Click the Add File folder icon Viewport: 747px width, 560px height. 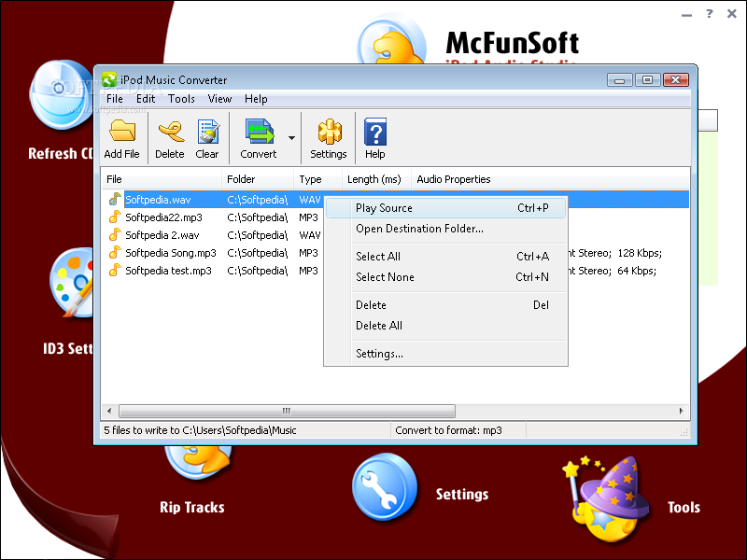(122, 131)
